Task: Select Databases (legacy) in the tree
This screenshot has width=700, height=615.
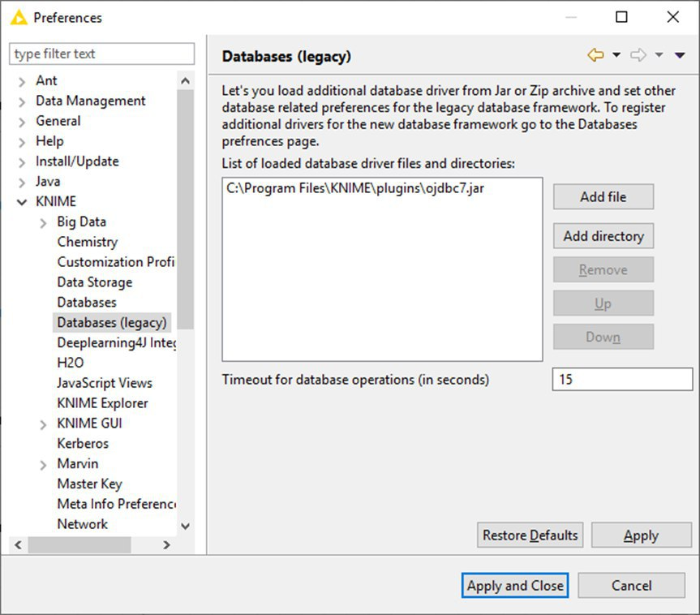Action: coord(112,322)
